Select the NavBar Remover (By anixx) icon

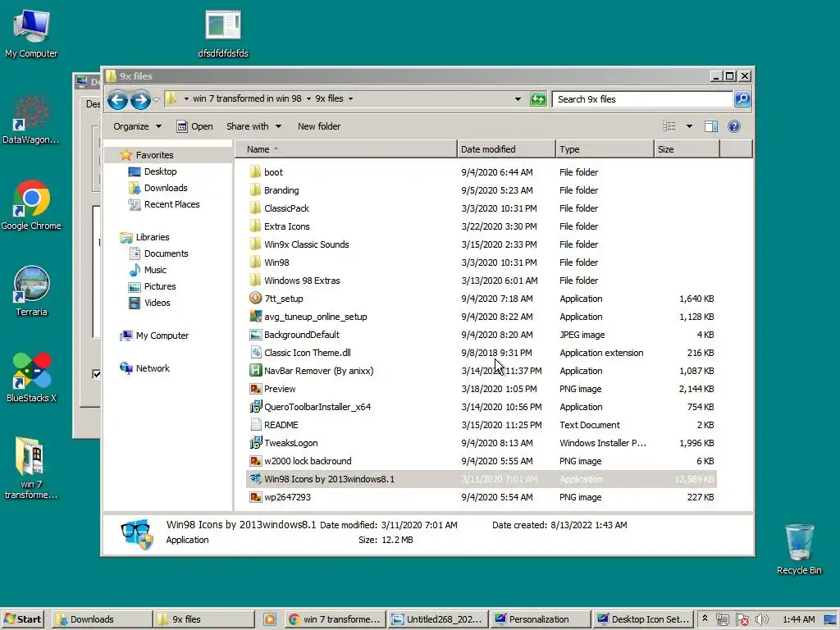(x=256, y=370)
